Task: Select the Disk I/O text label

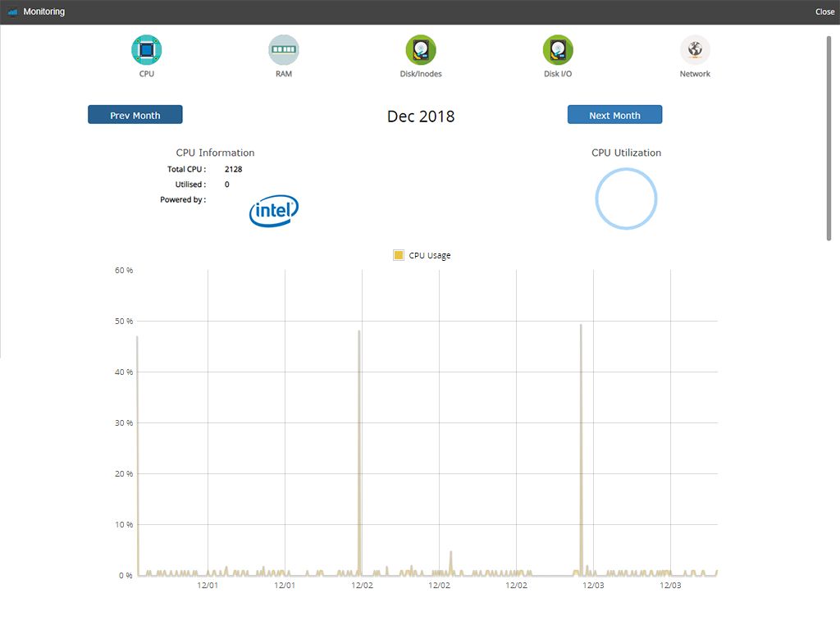Action: 558,74
